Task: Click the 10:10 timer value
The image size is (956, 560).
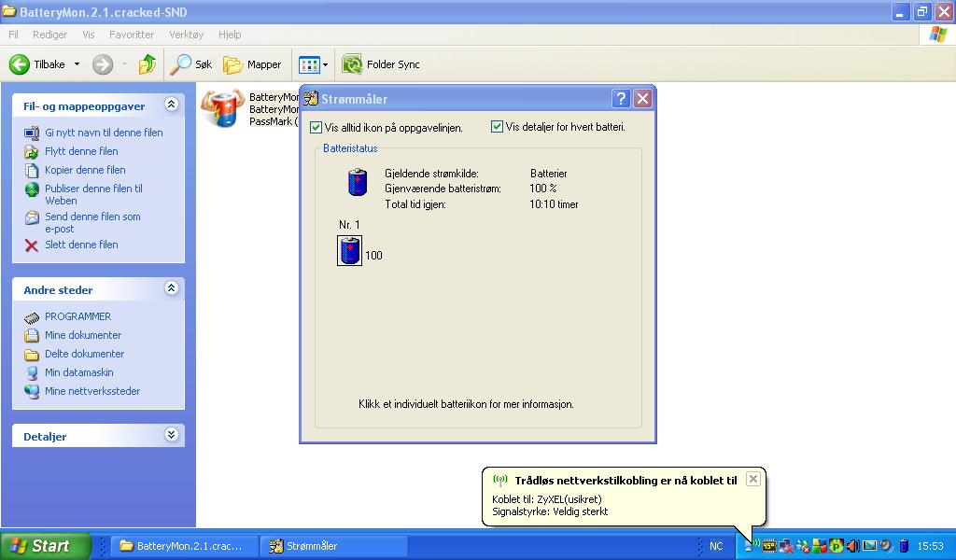Action: tap(554, 204)
